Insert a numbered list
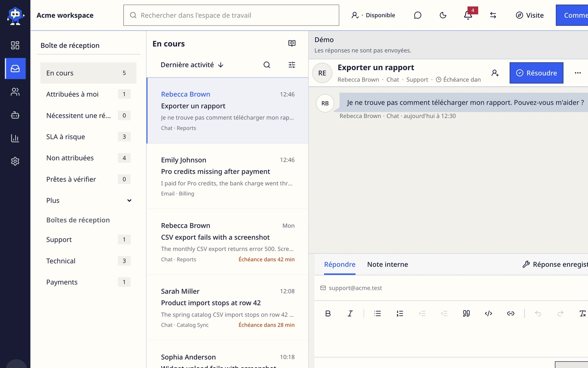Screen dimensions: 588x368 (x=400, y=314)
